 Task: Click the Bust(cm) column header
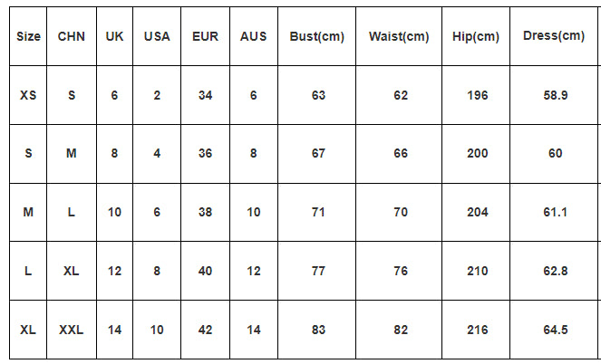[x=317, y=36]
